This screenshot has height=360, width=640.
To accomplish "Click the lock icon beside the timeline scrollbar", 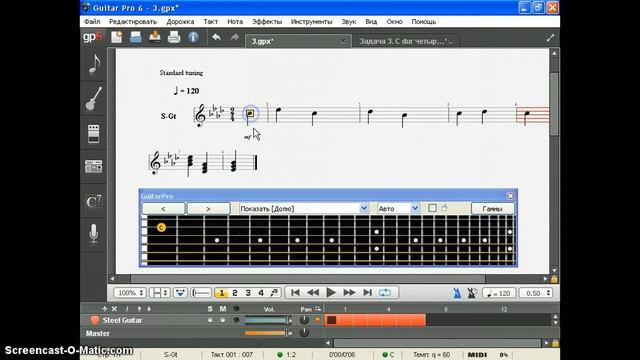I will [x=555, y=343].
